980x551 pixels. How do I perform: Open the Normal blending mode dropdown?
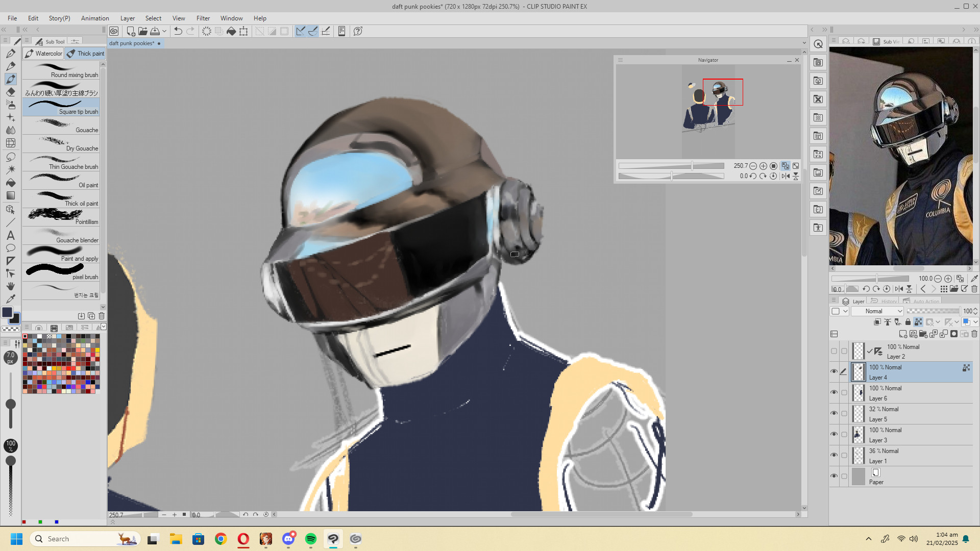point(877,311)
